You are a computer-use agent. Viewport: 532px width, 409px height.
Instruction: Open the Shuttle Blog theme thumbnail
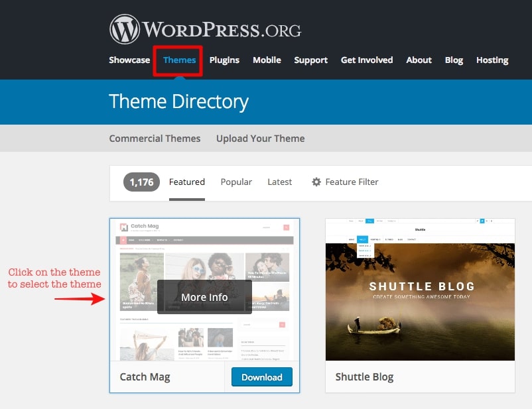pyautogui.click(x=420, y=290)
